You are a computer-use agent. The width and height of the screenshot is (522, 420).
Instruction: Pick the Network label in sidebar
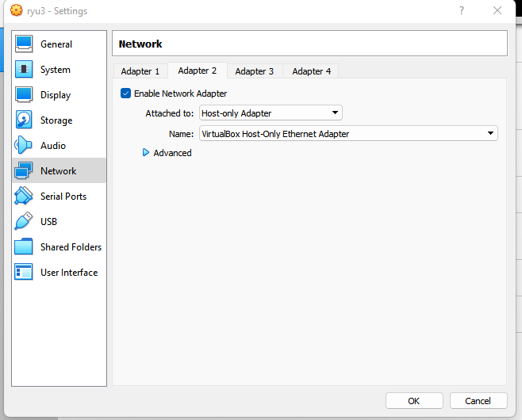(x=58, y=171)
